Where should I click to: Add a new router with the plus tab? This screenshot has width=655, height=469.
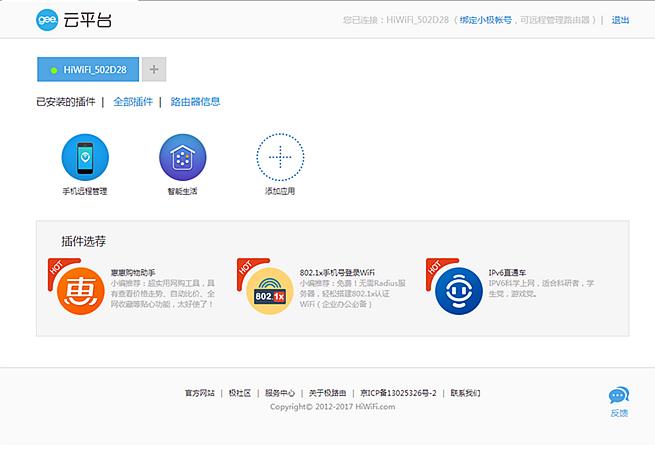[x=154, y=69]
